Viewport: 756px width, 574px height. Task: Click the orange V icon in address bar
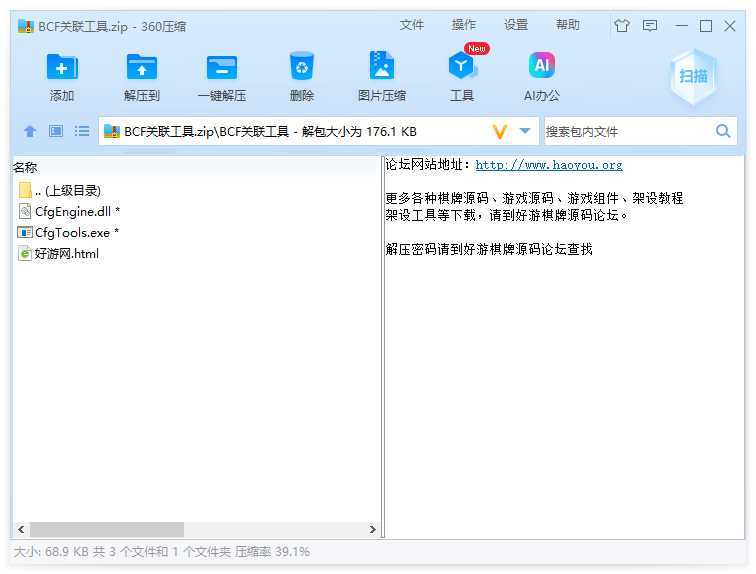tap(500, 131)
